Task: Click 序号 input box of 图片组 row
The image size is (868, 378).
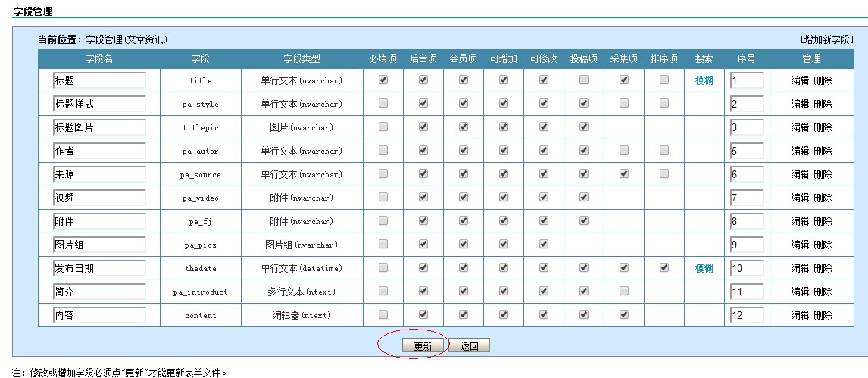Action: pos(747,245)
